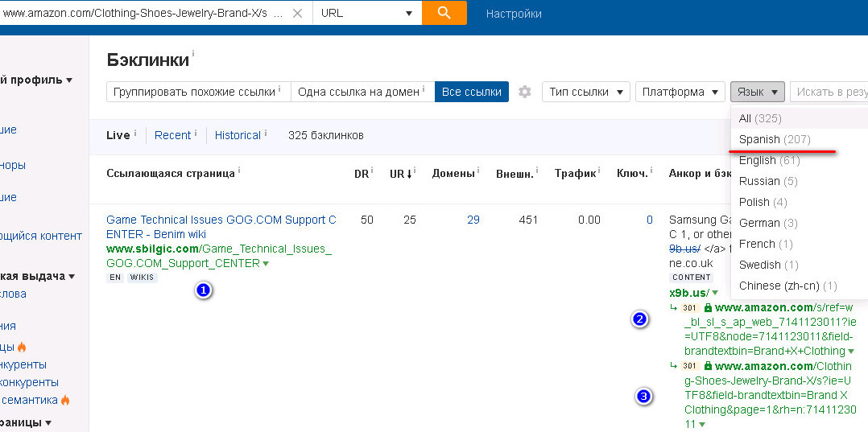Clear the URL field with the X icon

tap(297, 14)
